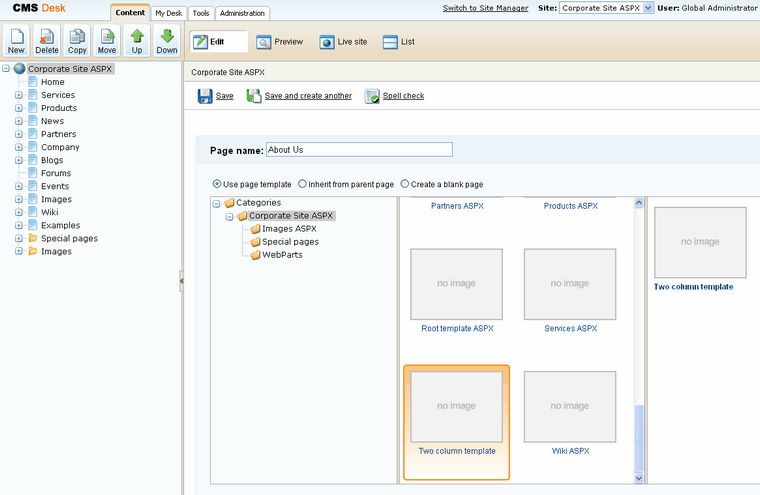Click template list scrollbar down arrow

[x=639, y=478]
